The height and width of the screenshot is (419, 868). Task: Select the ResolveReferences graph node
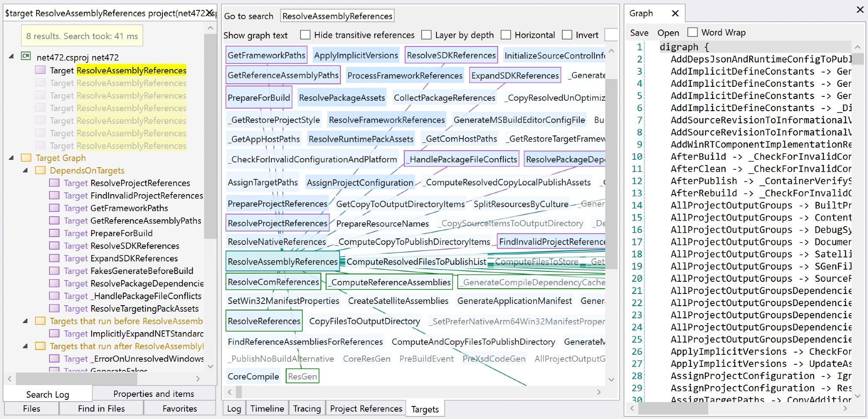(264, 321)
